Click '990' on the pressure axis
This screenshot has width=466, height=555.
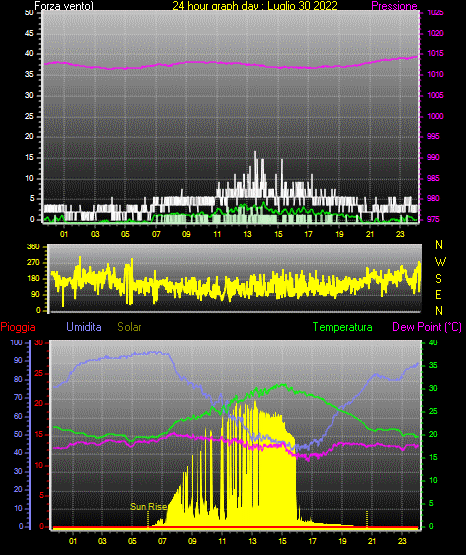pos(433,157)
